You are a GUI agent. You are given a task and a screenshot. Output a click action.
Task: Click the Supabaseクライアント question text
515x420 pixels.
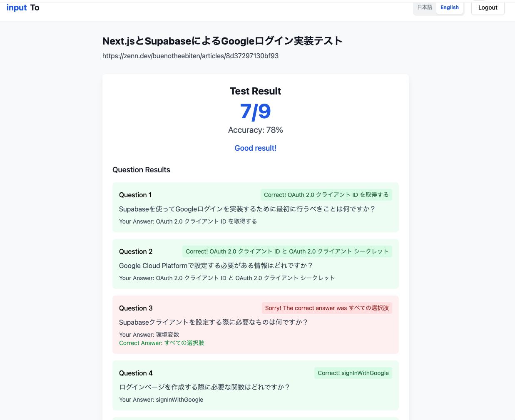213,322
